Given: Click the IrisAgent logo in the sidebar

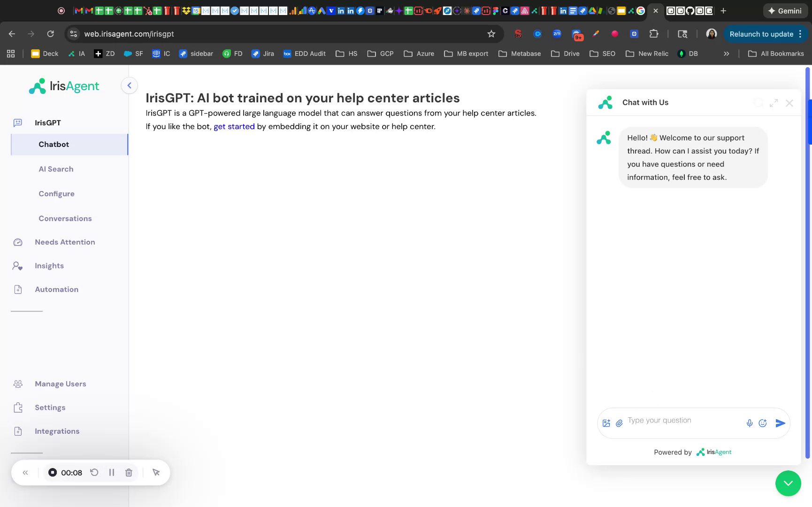Looking at the screenshot, I should 64,86.
